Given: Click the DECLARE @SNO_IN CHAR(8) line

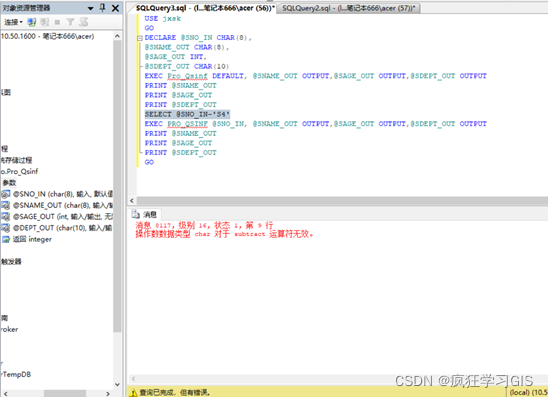Looking at the screenshot, I should click(x=198, y=38).
